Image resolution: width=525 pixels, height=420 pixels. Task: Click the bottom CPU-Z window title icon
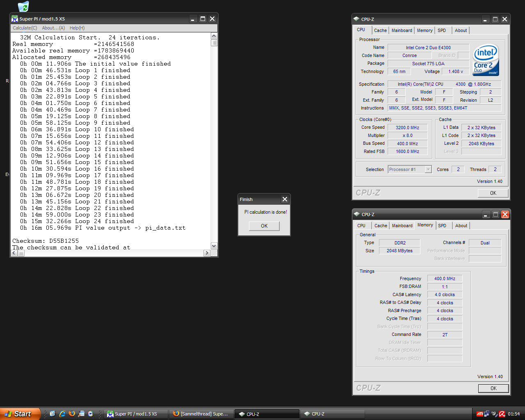(357, 214)
